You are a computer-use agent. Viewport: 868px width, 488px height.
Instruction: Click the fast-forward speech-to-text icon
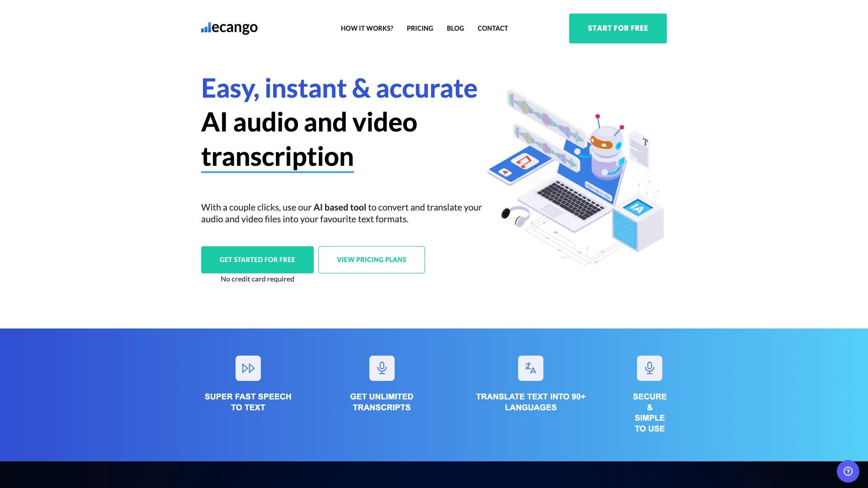248,368
